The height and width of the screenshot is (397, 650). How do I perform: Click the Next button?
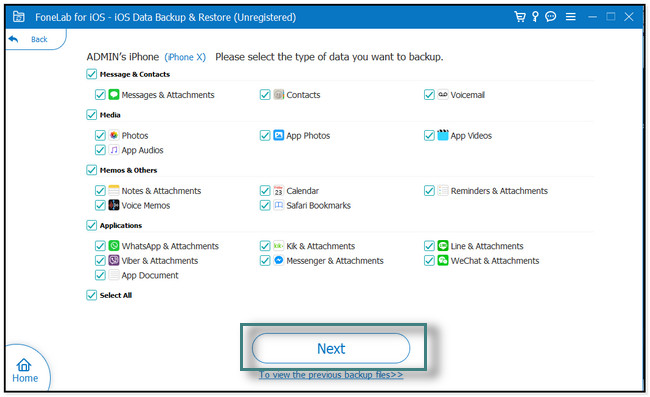click(x=331, y=349)
